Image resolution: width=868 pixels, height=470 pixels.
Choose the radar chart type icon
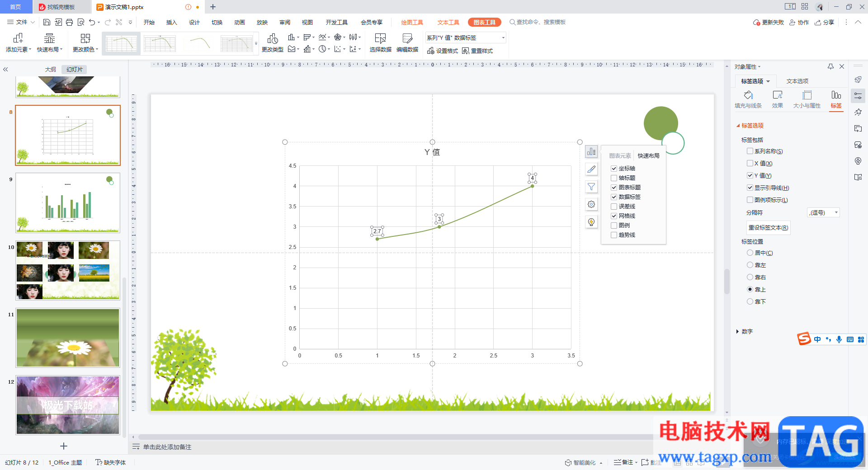[x=338, y=37]
